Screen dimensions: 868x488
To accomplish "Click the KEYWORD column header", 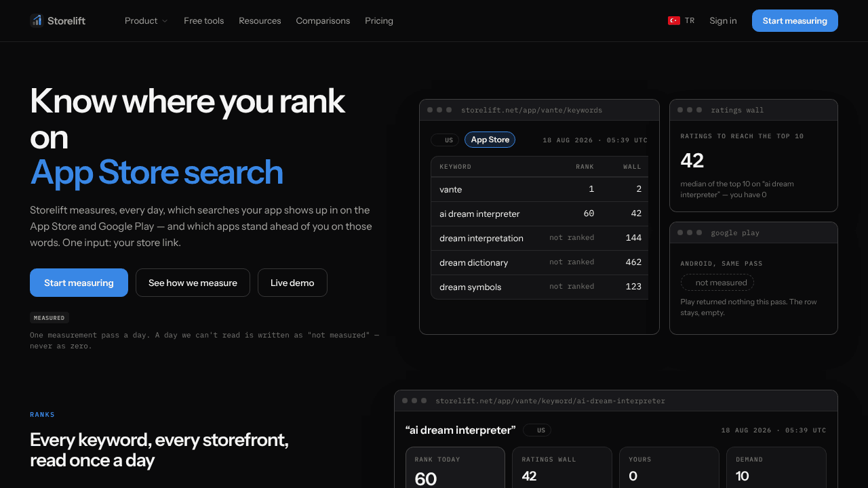I will coord(455,167).
